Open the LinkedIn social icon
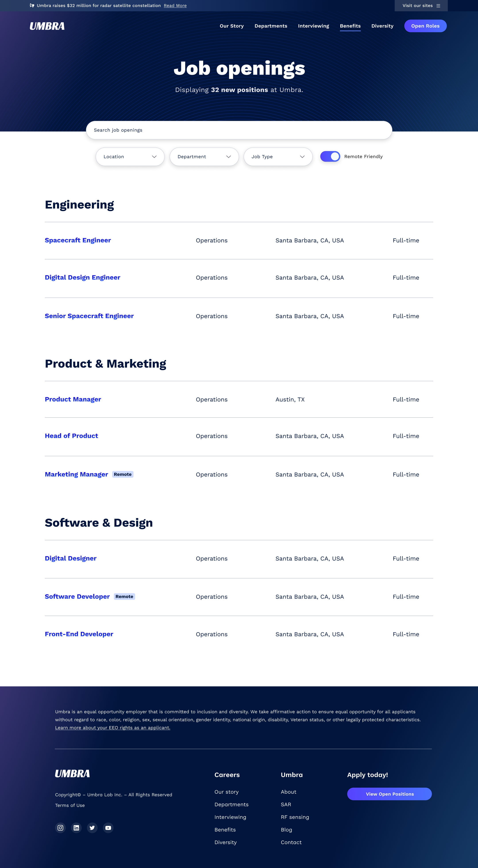478x868 pixels. coord(77,828)
